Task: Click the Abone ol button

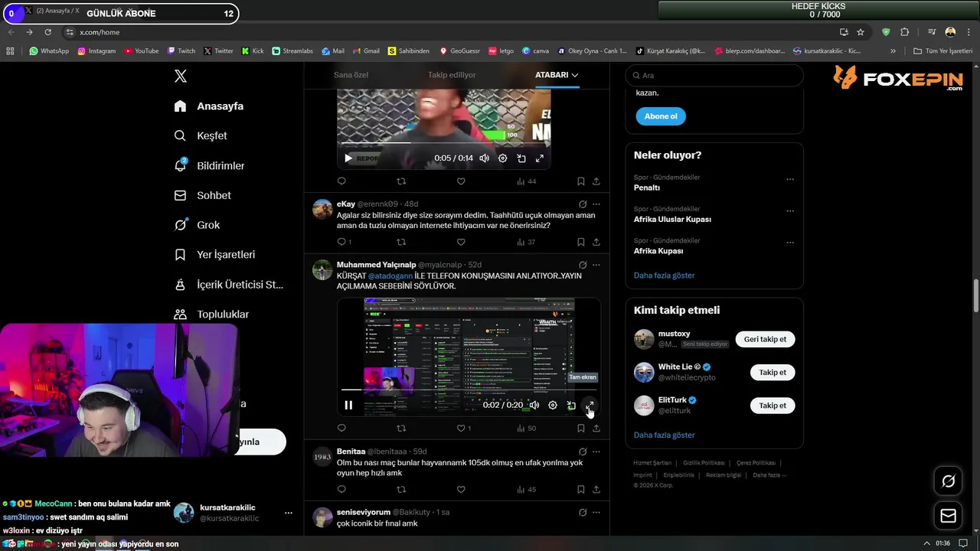Action: [661, 116]
